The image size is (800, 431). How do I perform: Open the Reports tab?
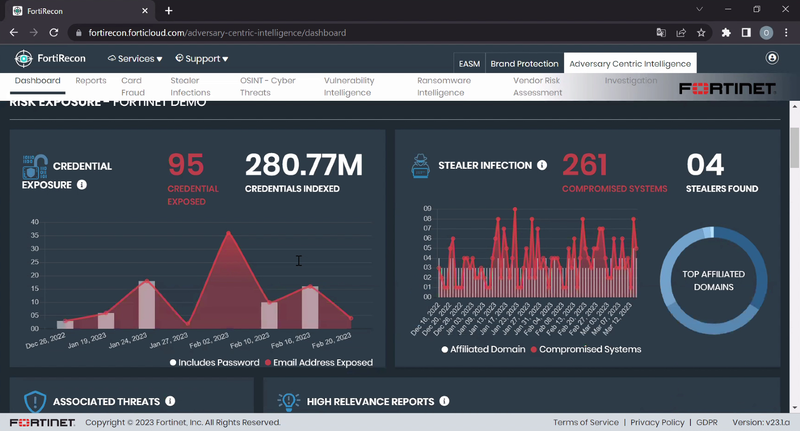point(91,81)
